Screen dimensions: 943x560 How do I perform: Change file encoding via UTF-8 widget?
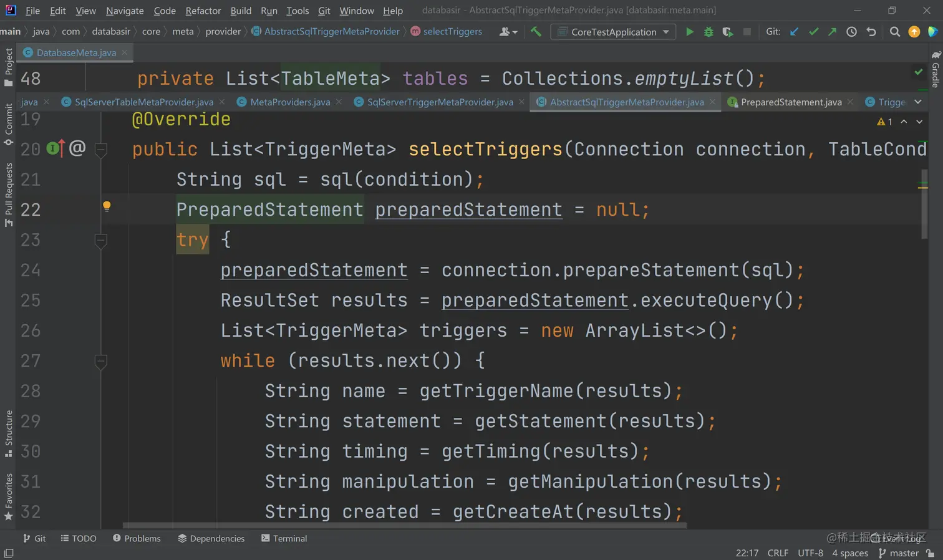[810, 553]
